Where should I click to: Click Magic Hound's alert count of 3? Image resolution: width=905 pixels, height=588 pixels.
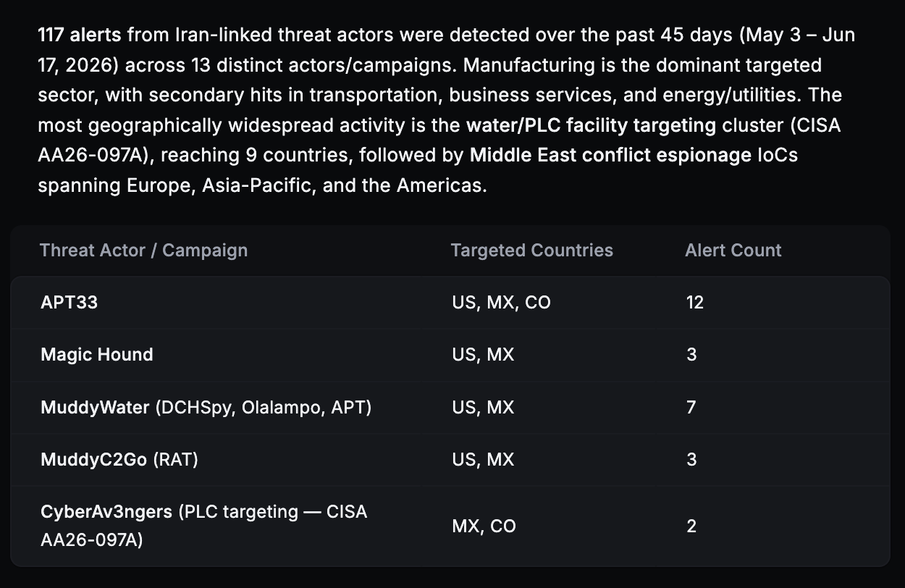pos(691,355)
